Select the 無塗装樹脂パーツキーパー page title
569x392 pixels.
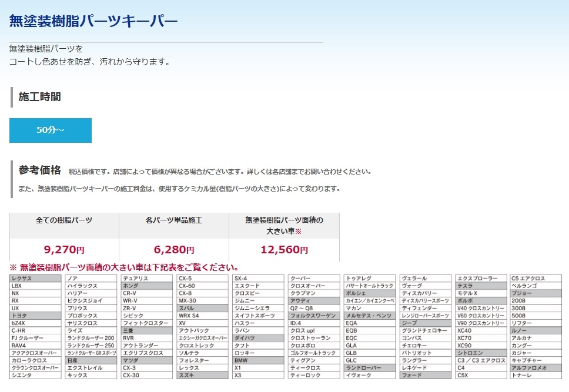click(93, 22)
